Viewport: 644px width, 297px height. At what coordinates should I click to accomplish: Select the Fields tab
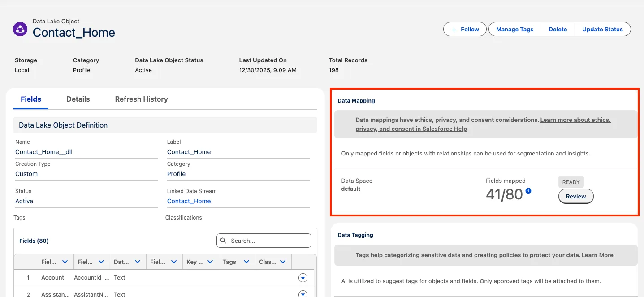31,99
